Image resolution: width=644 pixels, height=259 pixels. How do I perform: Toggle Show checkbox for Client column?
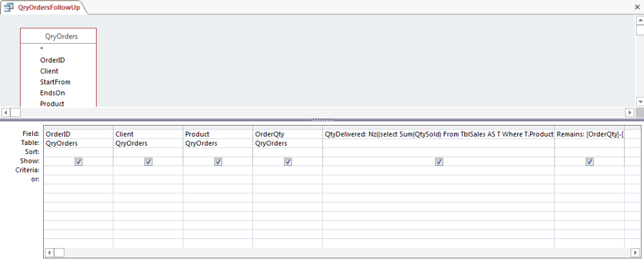(148, 162)
